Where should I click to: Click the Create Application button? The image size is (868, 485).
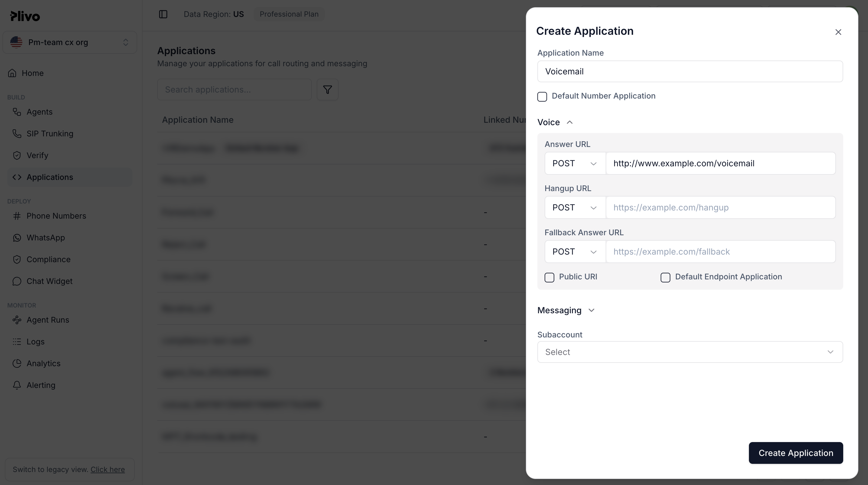(x=796, y=453)
